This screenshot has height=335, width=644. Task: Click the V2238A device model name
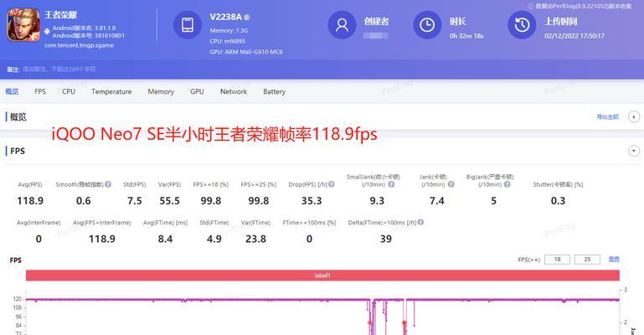(225, 18)
